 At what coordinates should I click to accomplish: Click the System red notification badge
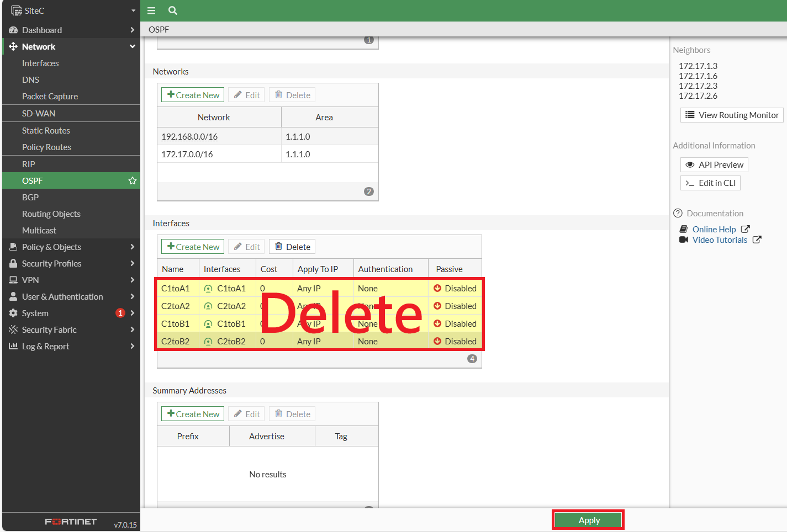120,313
